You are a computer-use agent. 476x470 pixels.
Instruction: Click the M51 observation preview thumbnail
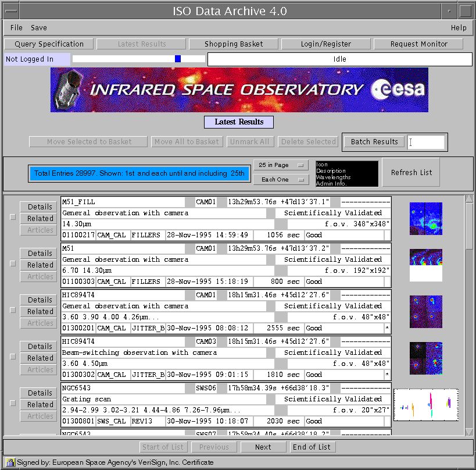click(425, 265)
